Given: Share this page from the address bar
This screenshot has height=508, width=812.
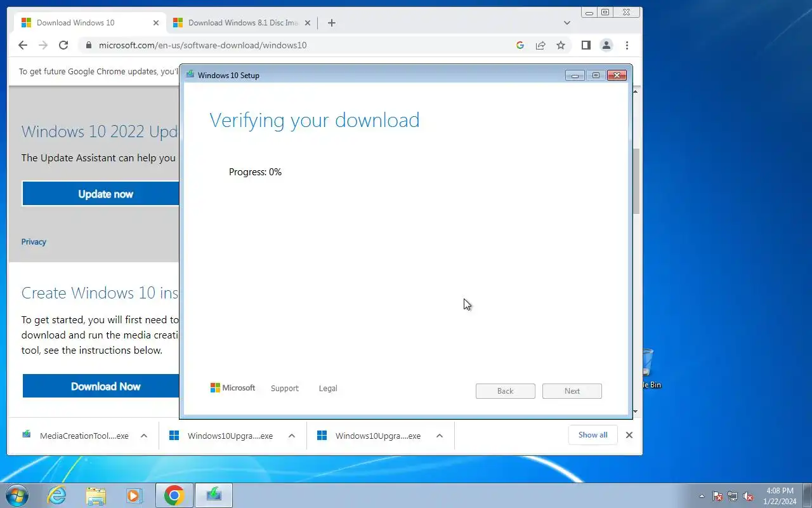Looking at the screenshot, I should [540, 45].
